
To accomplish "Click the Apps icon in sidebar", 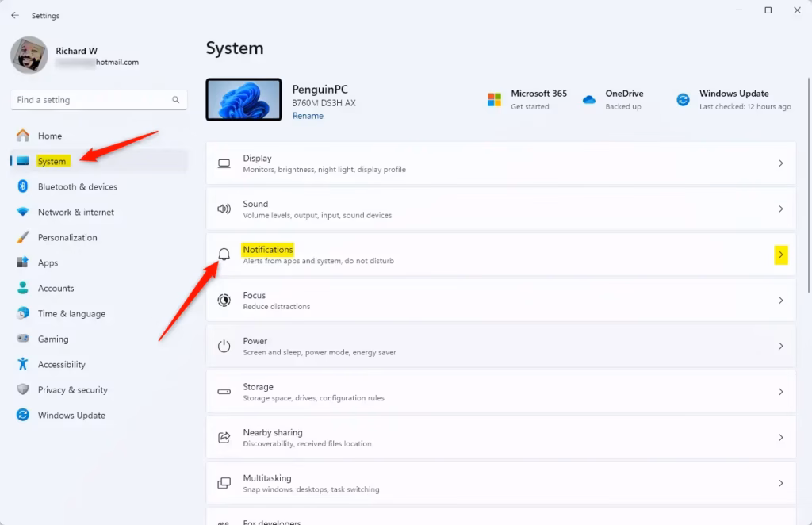I will [x=23, y=262].
